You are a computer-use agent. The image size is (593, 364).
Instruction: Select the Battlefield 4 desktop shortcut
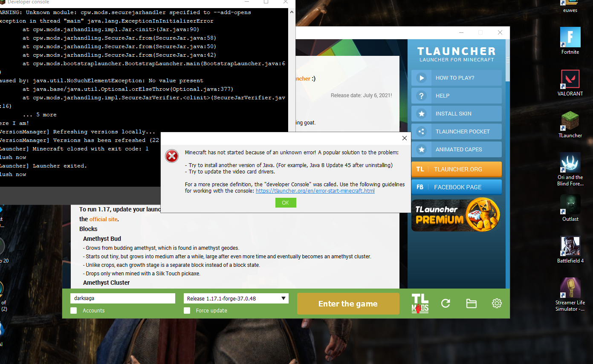pyautogui.click(x=570, y=250)
